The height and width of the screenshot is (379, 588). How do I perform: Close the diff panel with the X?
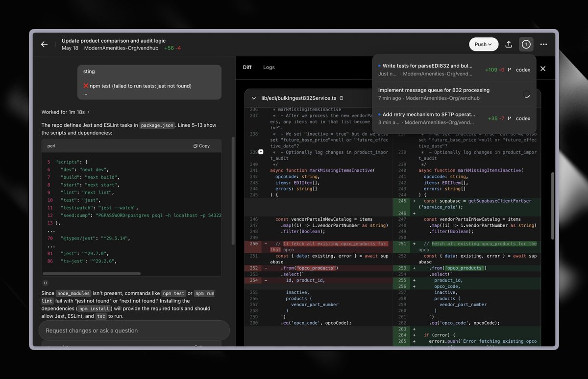click(x=542, y=69)
